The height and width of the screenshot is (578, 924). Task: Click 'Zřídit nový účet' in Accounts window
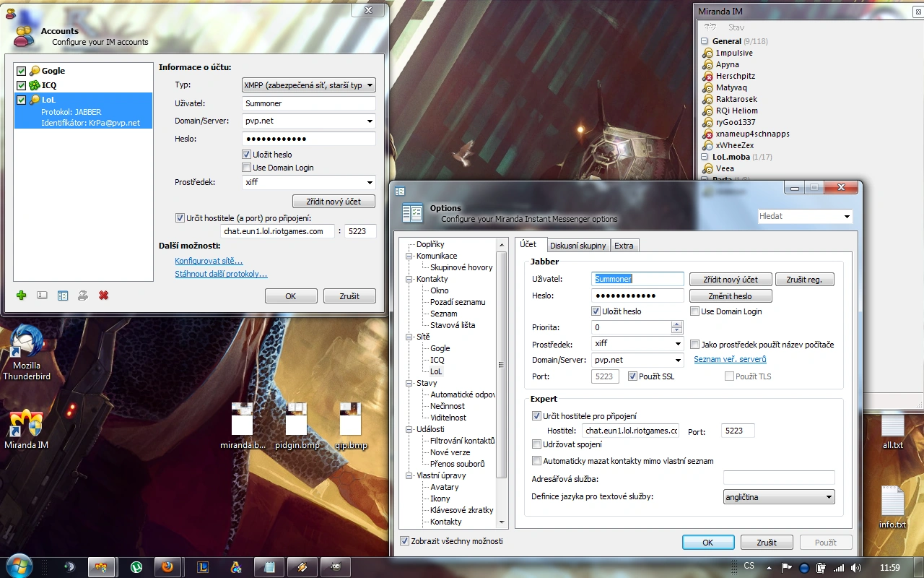click(334, 202)
